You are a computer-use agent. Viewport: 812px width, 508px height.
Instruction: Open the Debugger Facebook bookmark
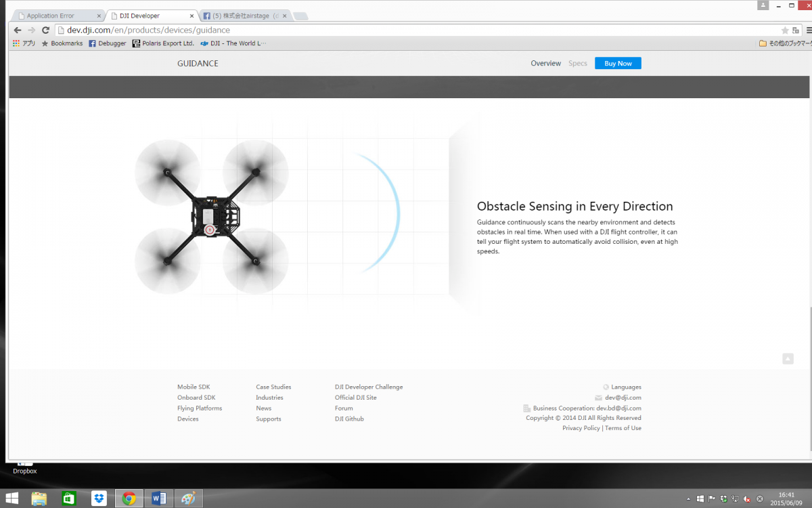point(108,43)
